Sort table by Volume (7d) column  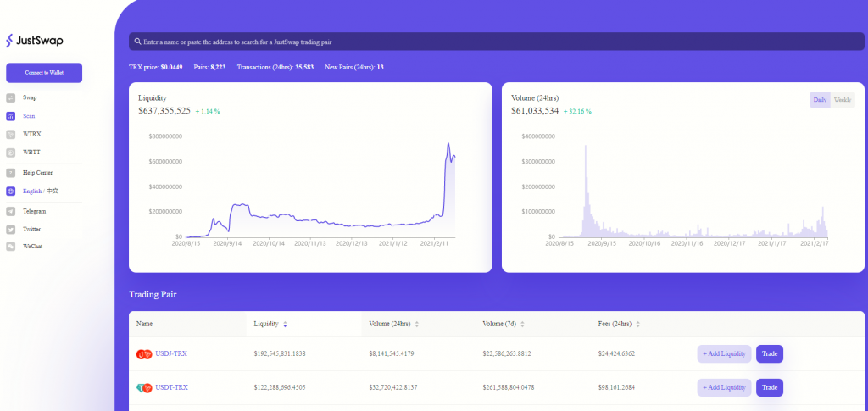coord(522,324)
